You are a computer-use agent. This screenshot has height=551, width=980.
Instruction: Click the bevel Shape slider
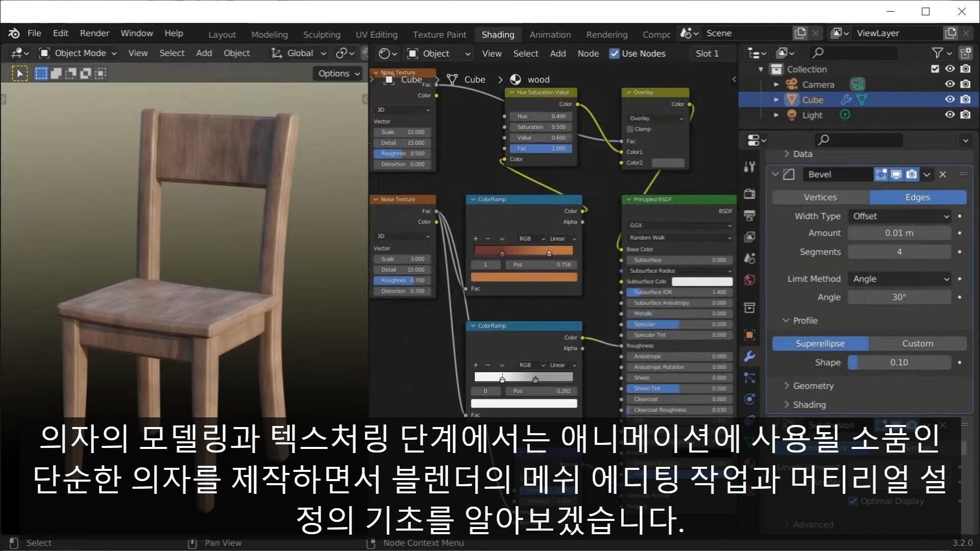pyautogui.click(x=899, y=363)
